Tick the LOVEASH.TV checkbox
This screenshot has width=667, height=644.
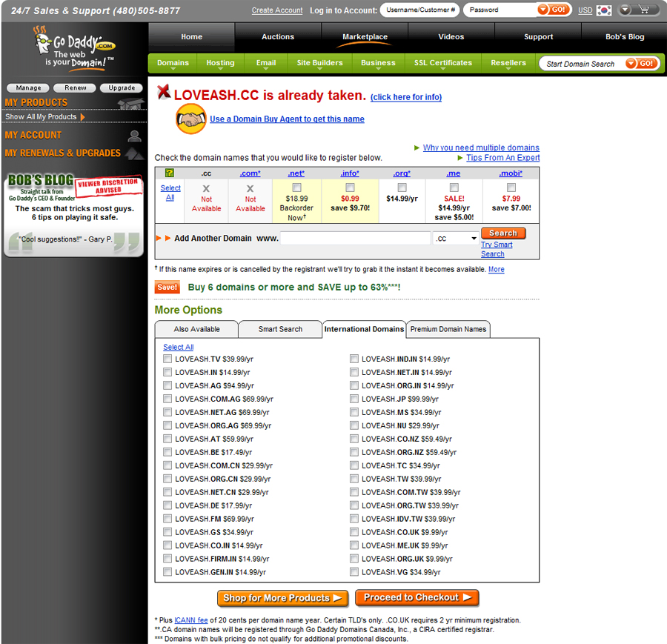pyautogui.click(x=167, y=359)
